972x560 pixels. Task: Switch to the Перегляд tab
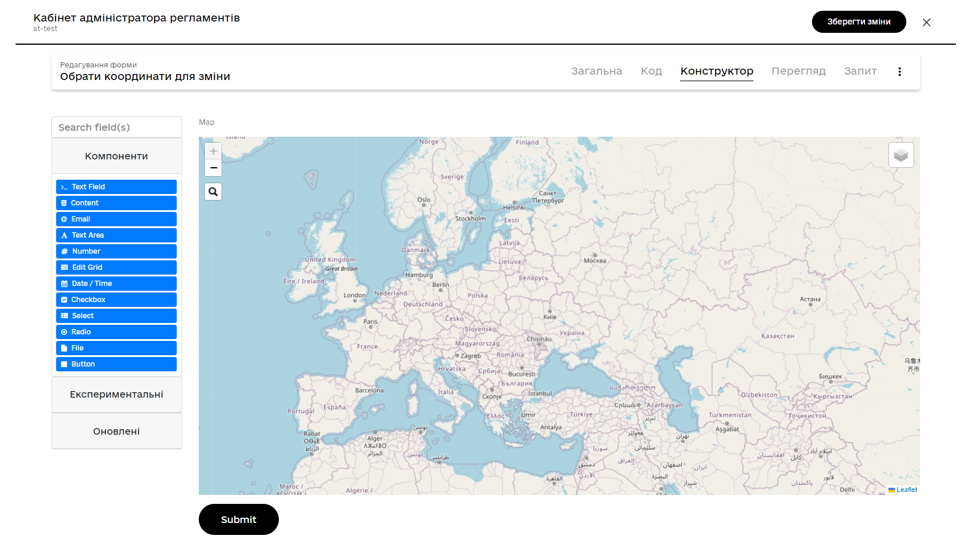799,71
